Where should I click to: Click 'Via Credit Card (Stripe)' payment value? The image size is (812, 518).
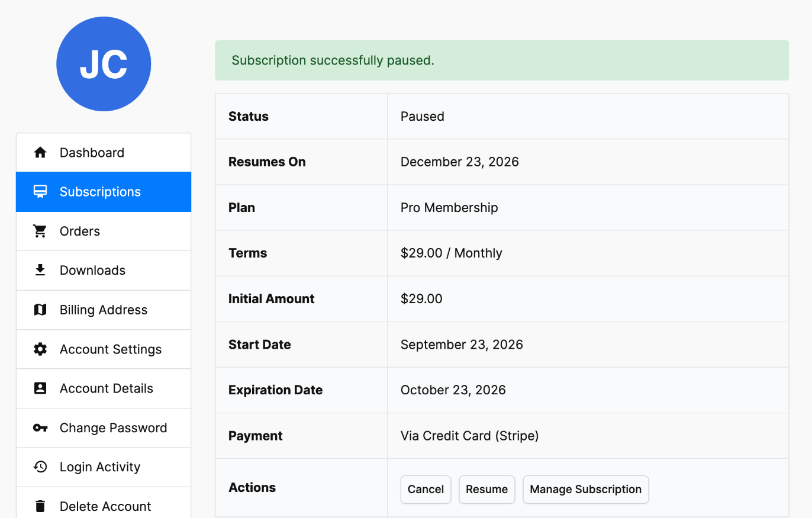(470, 436)
